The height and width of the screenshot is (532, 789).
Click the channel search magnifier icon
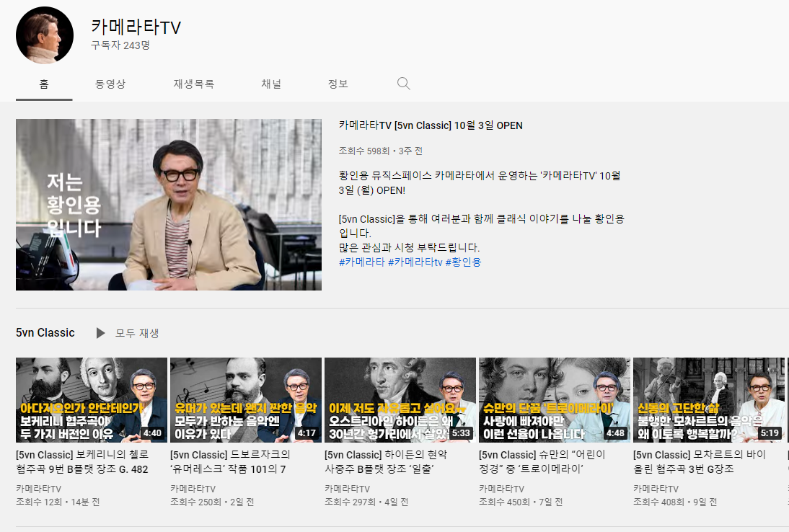click(404, 84)
